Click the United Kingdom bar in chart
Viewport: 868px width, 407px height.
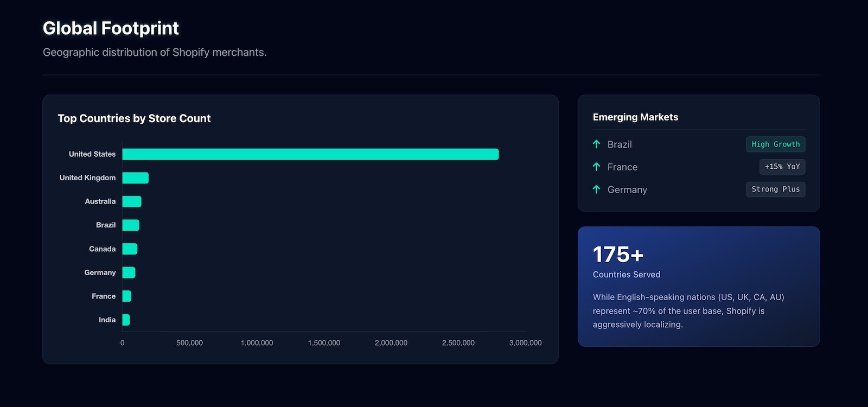pos(136,178)
